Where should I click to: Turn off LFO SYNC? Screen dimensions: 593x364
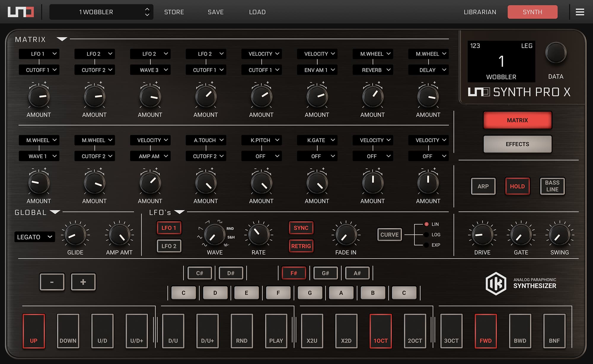(x=301, y=228)
